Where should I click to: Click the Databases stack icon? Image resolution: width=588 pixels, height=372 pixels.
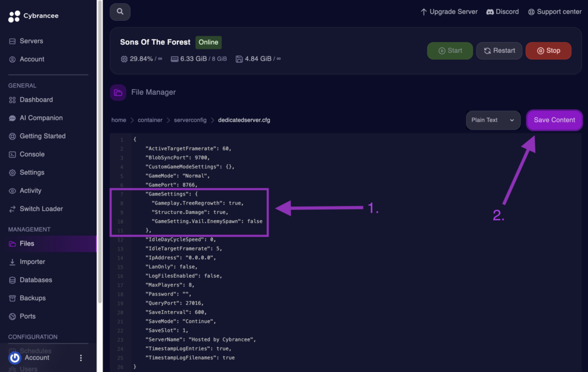13,280
